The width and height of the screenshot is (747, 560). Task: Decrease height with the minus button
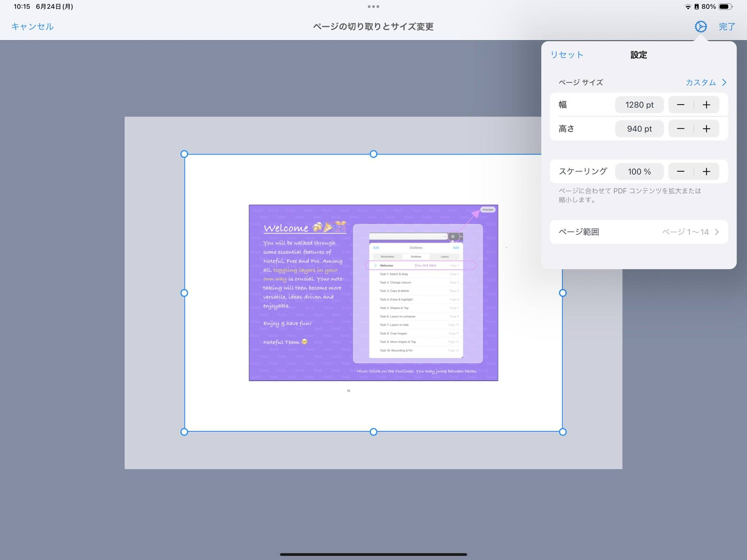681,129
